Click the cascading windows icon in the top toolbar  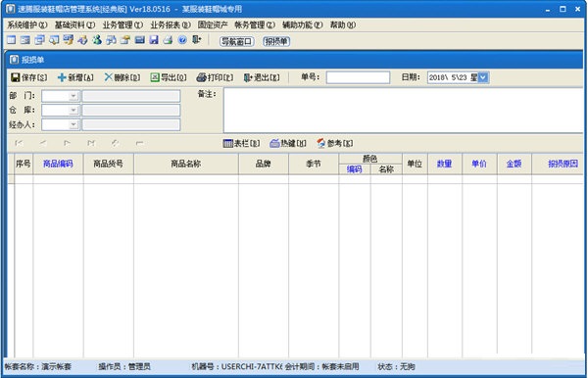[x=39, y=40]
